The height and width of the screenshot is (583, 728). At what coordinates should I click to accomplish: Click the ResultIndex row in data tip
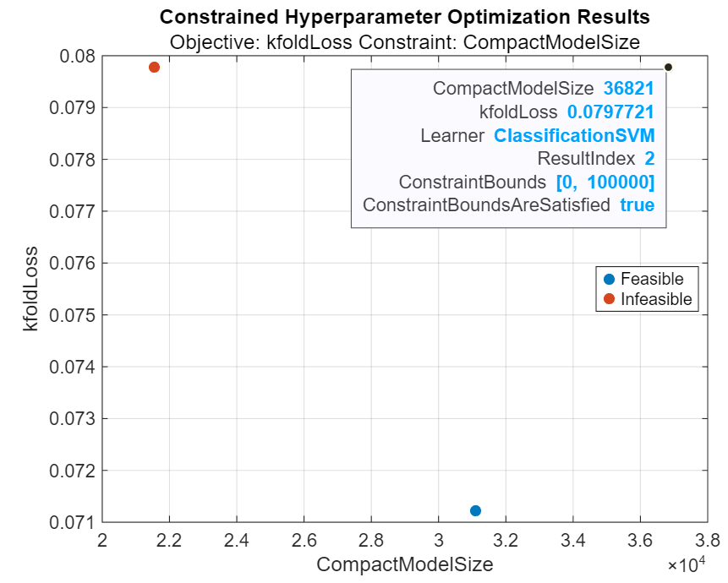[x=595, y=158]
